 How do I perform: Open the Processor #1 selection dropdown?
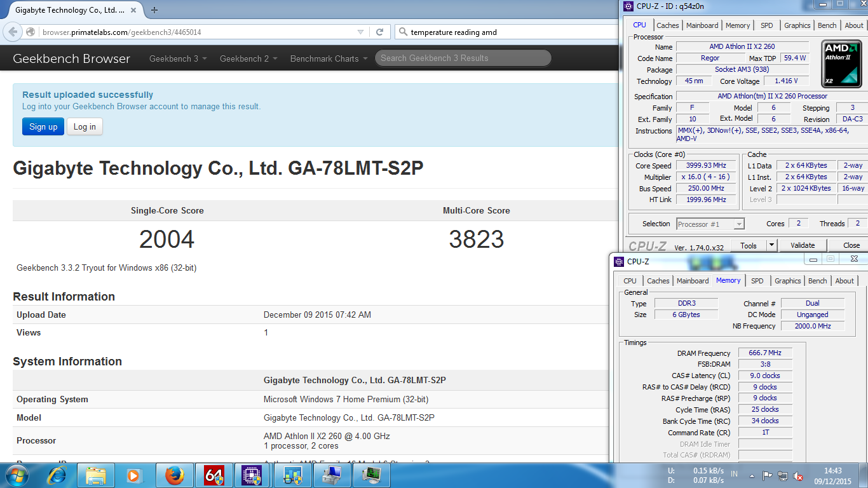[710, 224]
